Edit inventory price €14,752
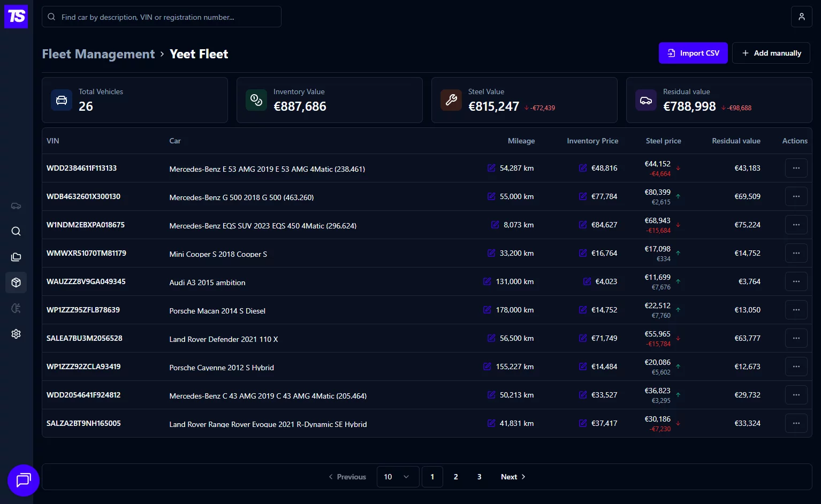Image resolution: width=821 pixels, height=504 pixels. (x=583, y=310)
